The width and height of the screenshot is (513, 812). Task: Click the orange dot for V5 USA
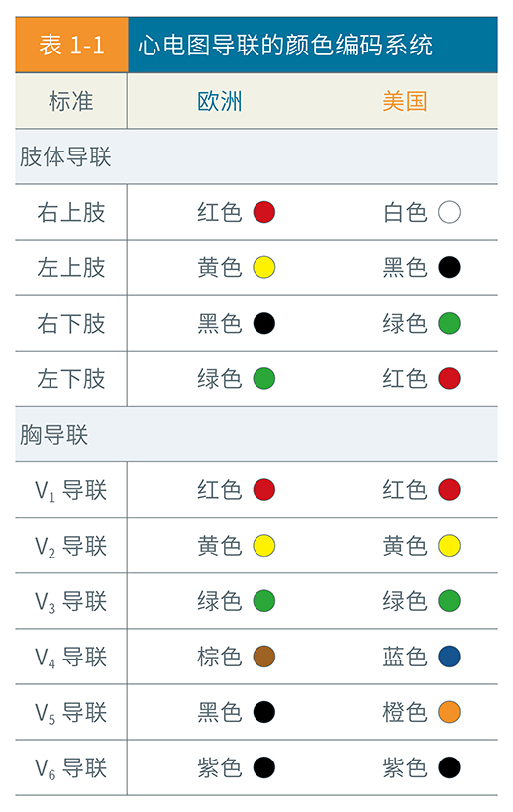(x=449, y=712)
